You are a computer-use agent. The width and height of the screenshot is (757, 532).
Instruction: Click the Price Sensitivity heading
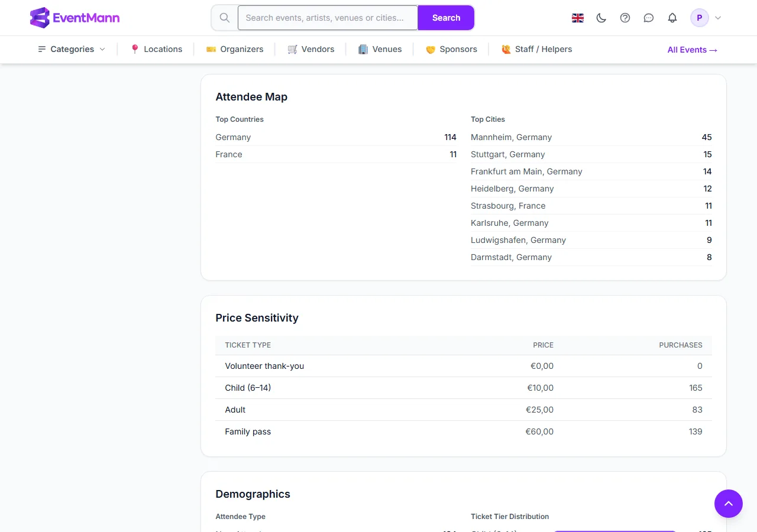257,318
